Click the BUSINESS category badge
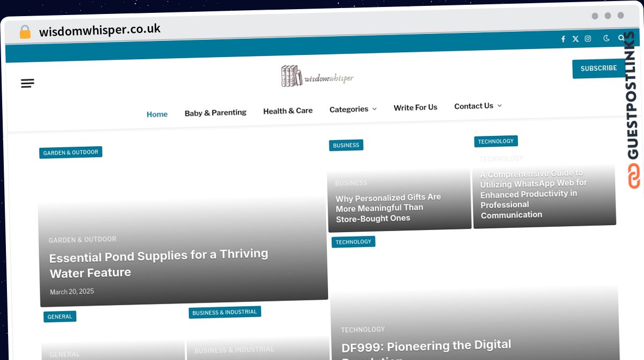This screenshot has width=644, height=360. 346,145
